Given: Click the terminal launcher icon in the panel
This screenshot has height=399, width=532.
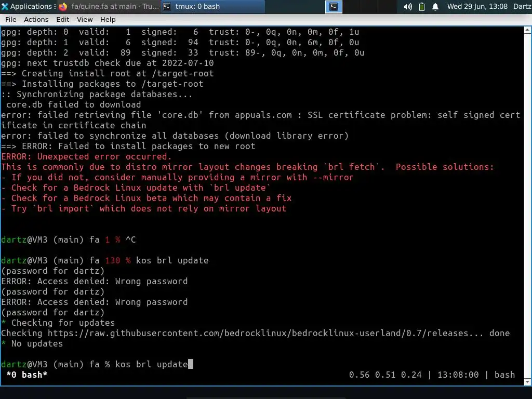Looking at the screenshot, I should pyautogui.click(x=334, y=6).
